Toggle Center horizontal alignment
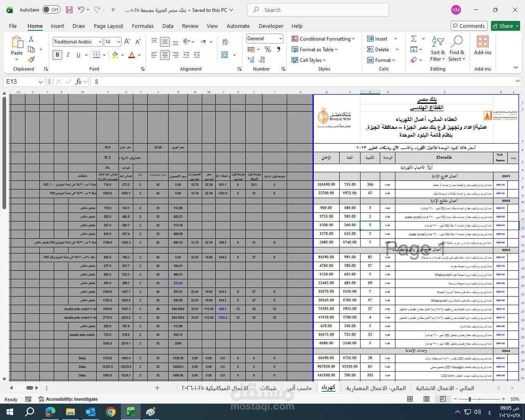 (165, 55)
